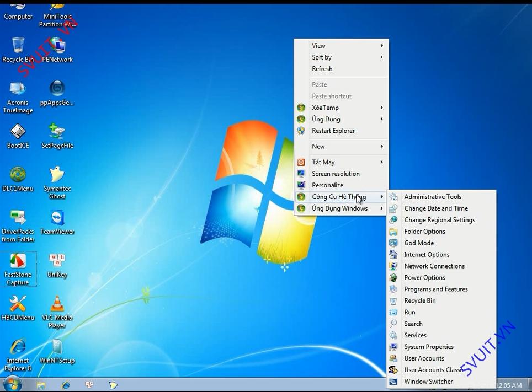Viewport: 532px width, 392px height.
Task: Expand the Ứng Dụng Windows submenu arrow
Action: pos(382,208)
